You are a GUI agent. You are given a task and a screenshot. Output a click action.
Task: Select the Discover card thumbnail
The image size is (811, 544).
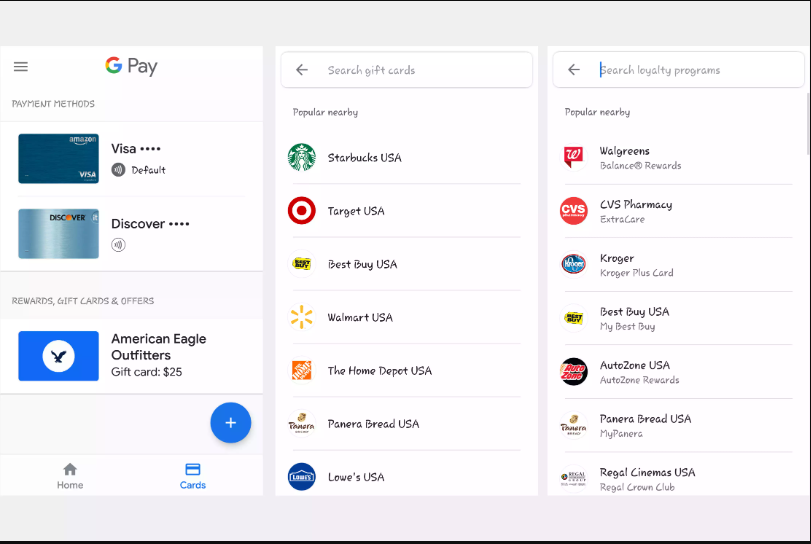coord(58,234)
